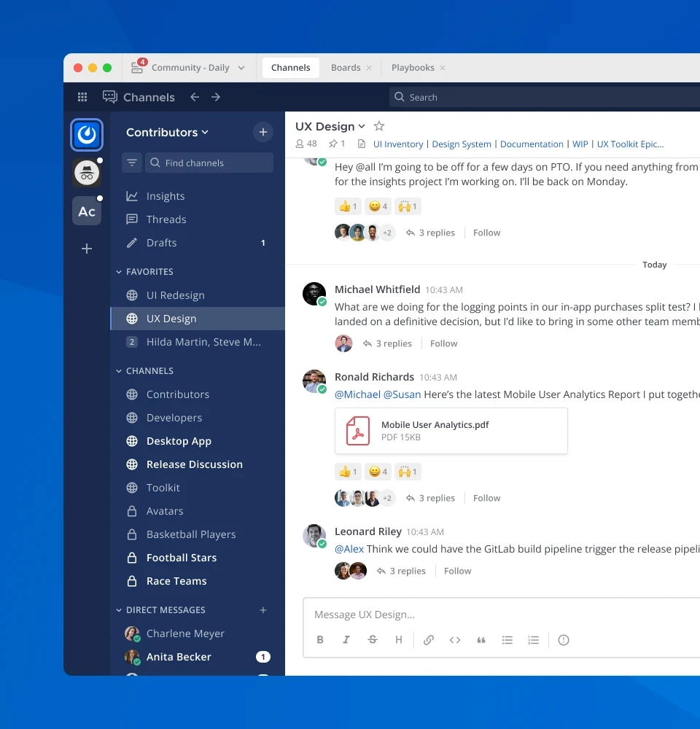Screen dimensions: 700x729
Task: Insert a link in message
Action: 429,640
